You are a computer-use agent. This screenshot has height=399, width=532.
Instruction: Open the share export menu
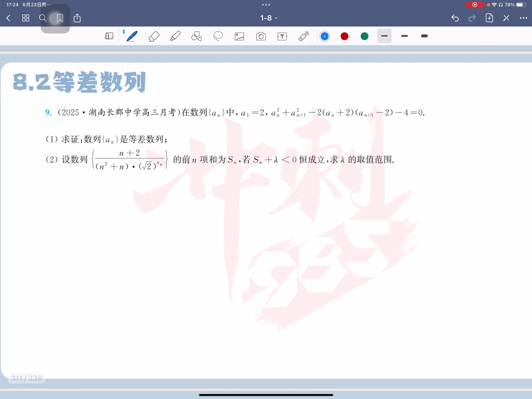77,18
